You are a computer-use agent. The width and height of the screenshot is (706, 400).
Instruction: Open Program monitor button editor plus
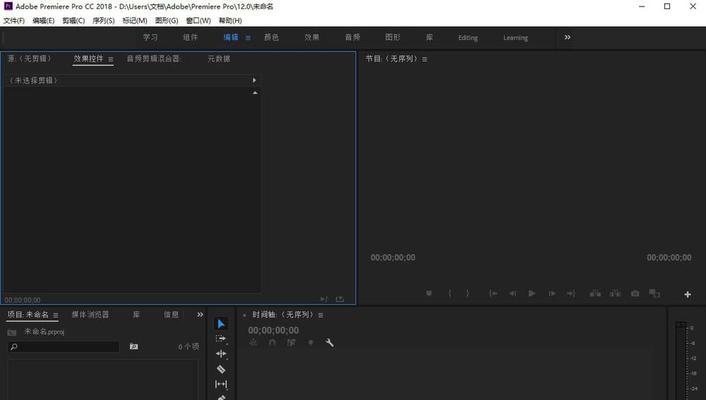[x=688, y=295]
